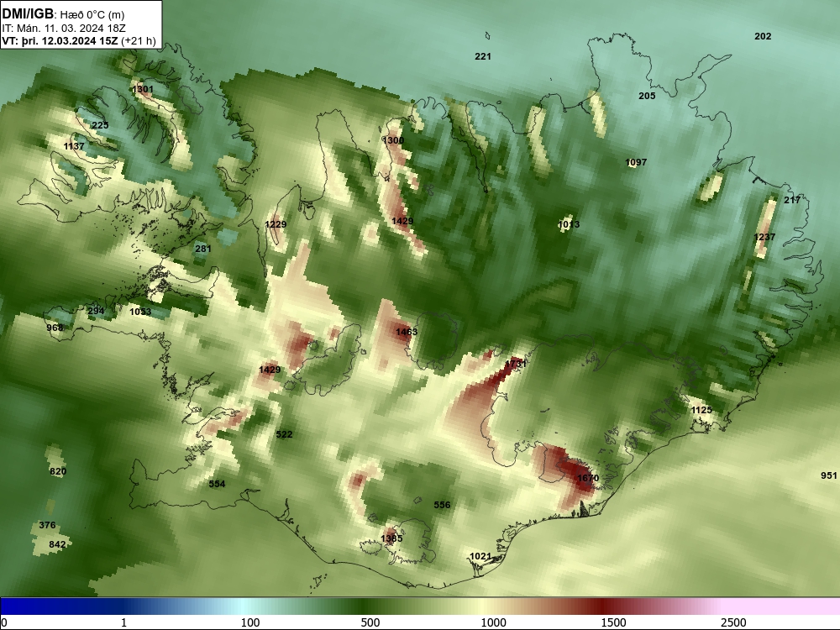Select the 225 value label
The width and height of the screenshot is (840, 630).
point(100,125)
